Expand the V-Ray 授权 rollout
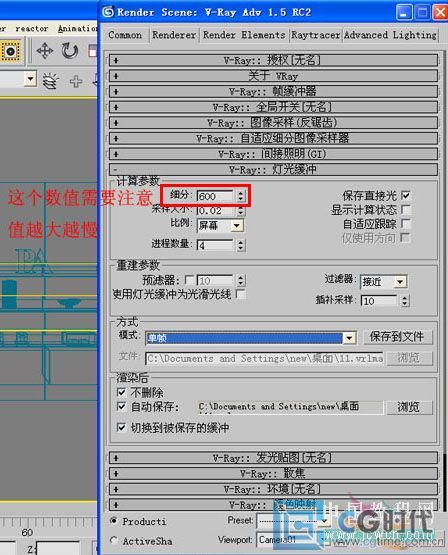This screenshot has height=555, width=448. (x=273, y=60)
